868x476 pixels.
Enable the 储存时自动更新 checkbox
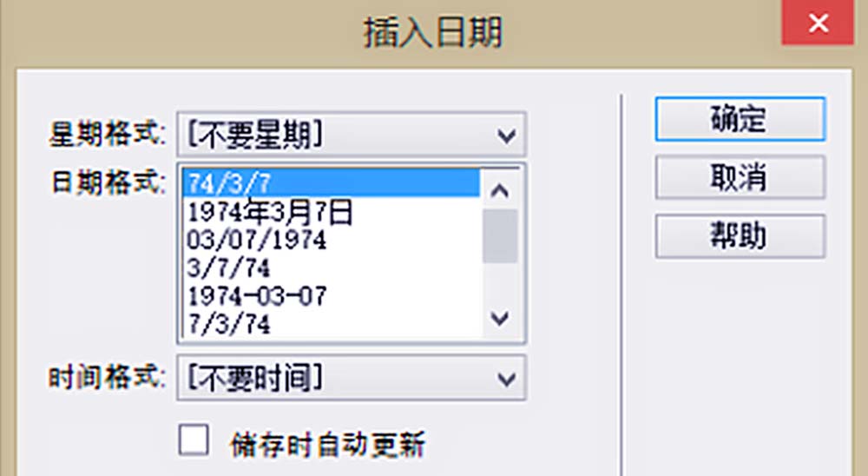pyautogui.click(x=194, y=440)
